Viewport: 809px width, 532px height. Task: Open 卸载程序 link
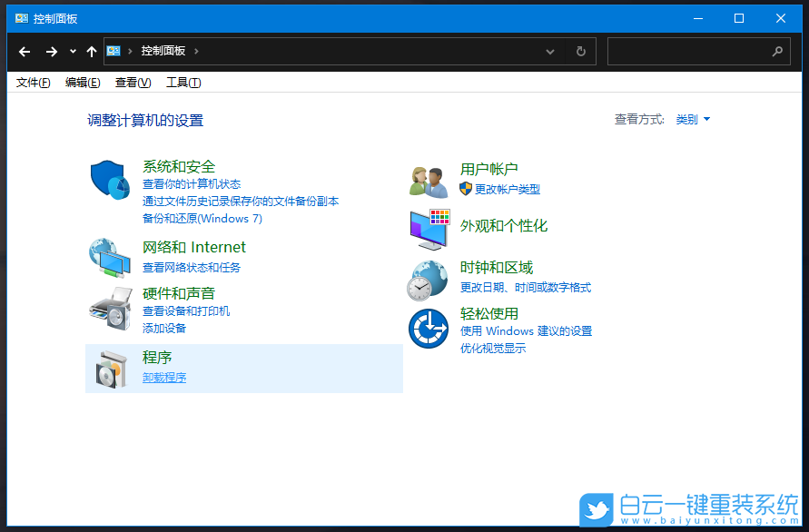[x=163, y=377]
